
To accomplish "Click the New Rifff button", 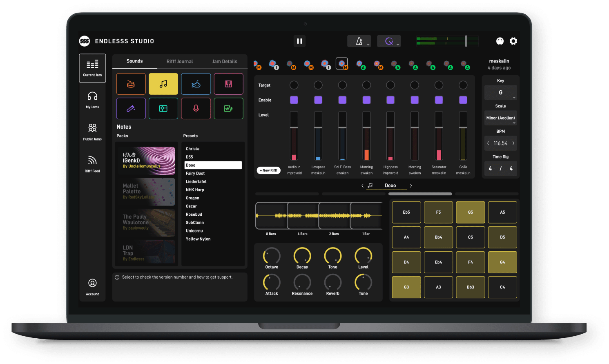I will tap(268, 170).
